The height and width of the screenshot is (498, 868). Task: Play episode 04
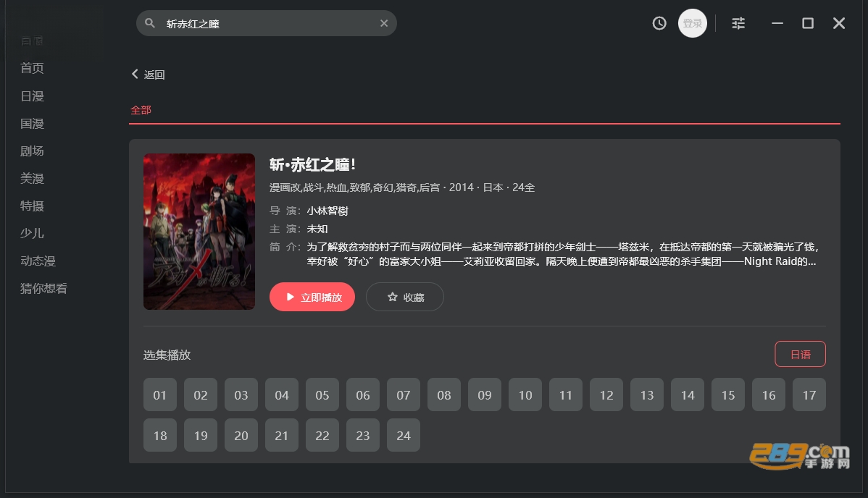tap(282, 395)
